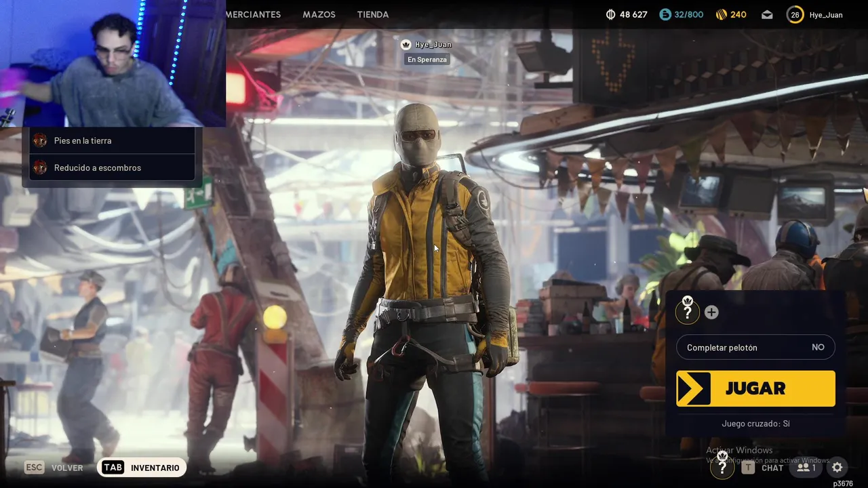This screenshot has height=488, width=868.
Task: Open the settings gear icon
Action: pos(837,467)
